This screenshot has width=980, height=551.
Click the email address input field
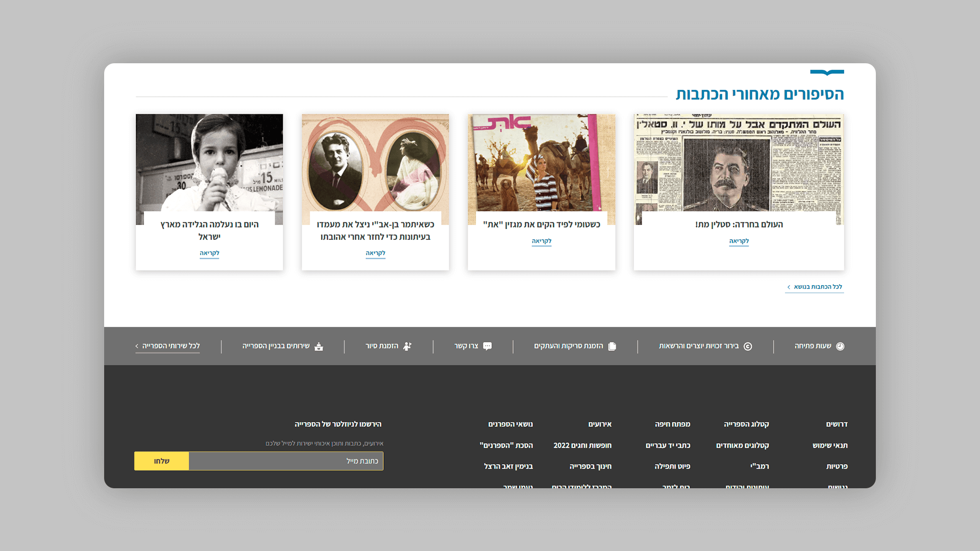pyautogui.click(x=286, y=461)
